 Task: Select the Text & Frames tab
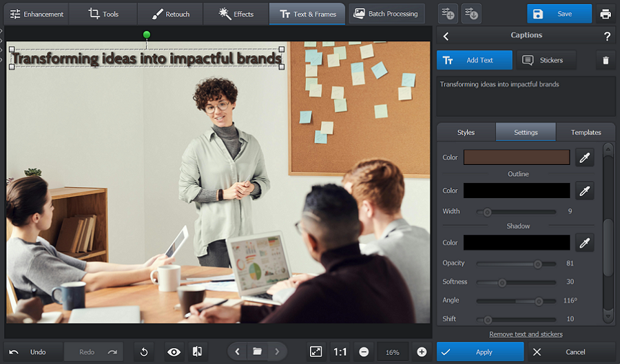pos(307,14)
